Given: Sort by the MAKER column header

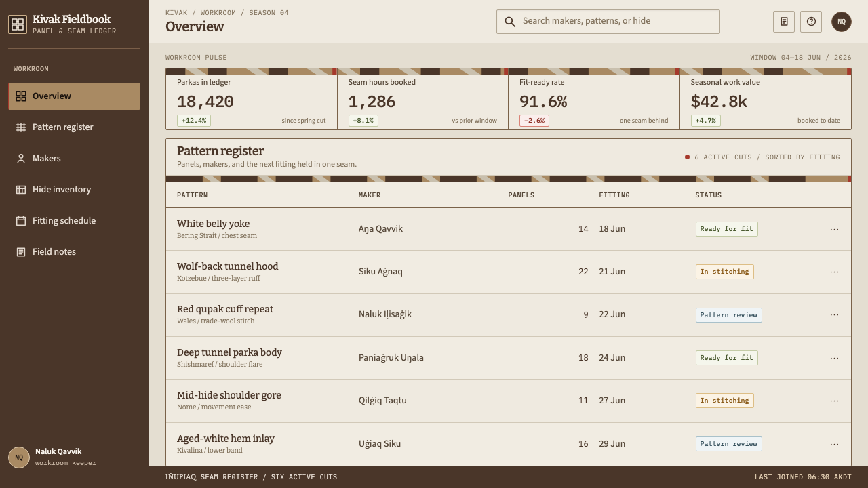Looking at the screenshot, I should pyautogui.click(x=370, y=195).
